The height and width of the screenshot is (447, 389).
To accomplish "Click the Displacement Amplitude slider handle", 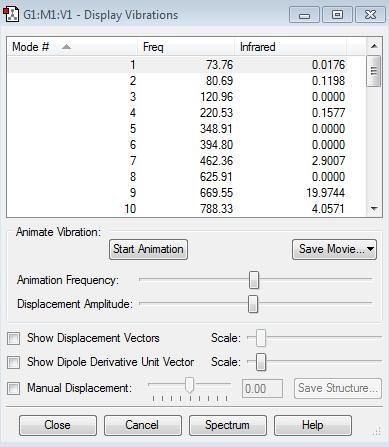I will pos(253,304).
